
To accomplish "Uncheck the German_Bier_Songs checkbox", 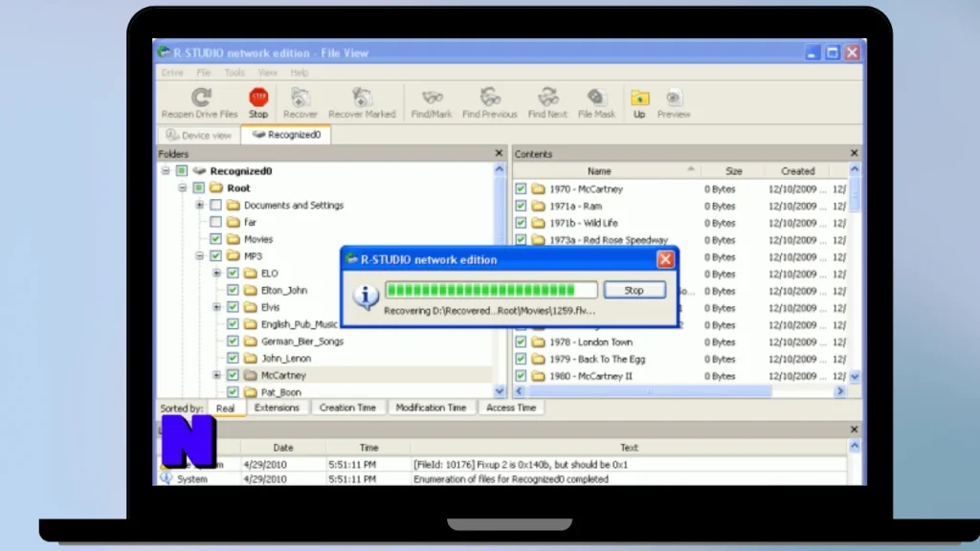I will pos(233,342).
